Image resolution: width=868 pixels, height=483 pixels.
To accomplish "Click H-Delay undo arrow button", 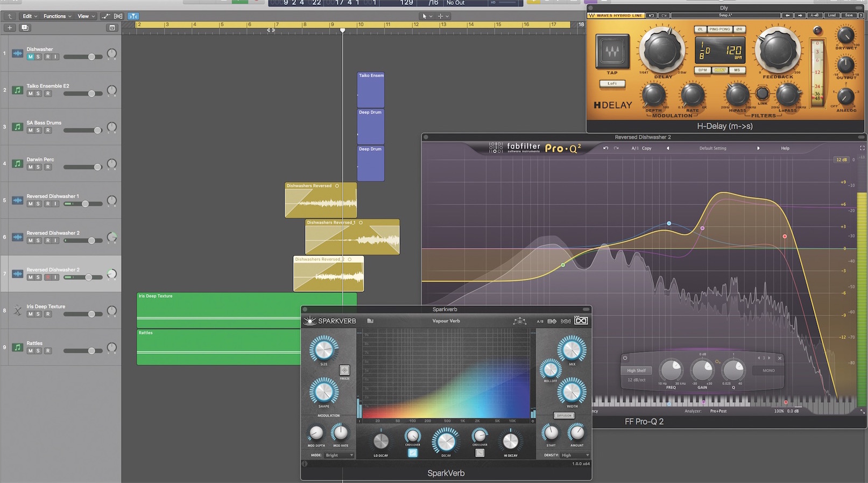I will pos(652,16).
